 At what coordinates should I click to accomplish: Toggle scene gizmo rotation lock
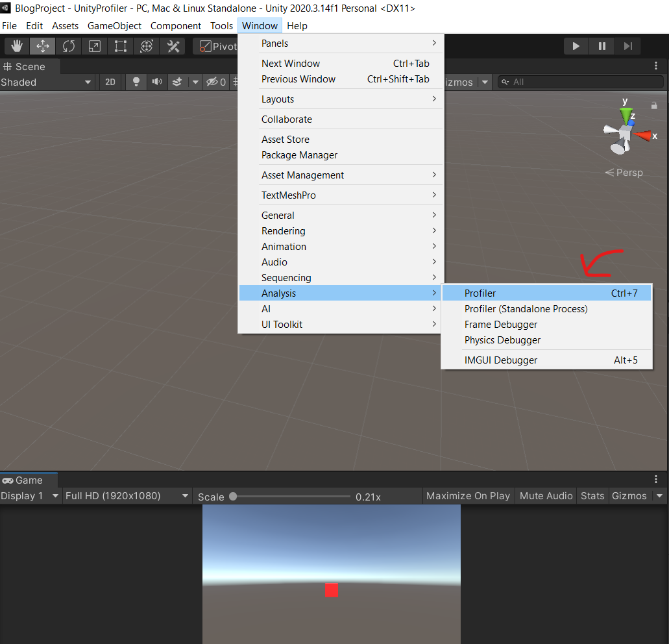click(654, 105)
